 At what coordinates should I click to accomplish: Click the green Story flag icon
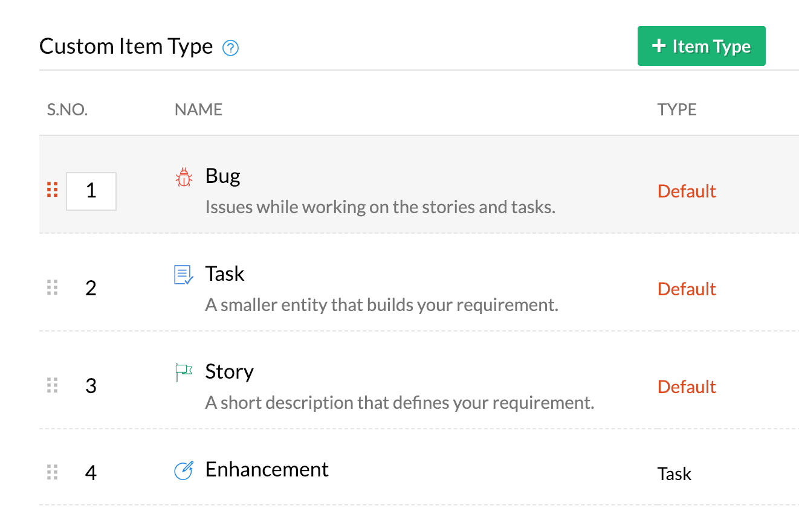(184, 373)
